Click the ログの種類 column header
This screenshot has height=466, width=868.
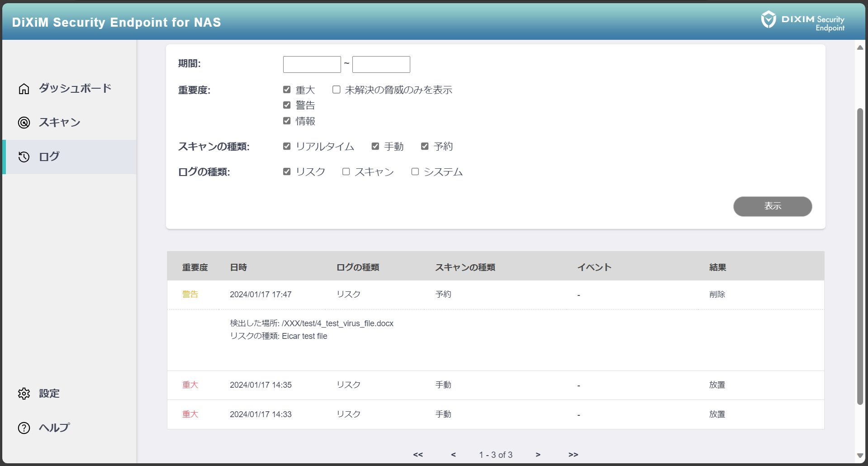[x=358, y=267]
